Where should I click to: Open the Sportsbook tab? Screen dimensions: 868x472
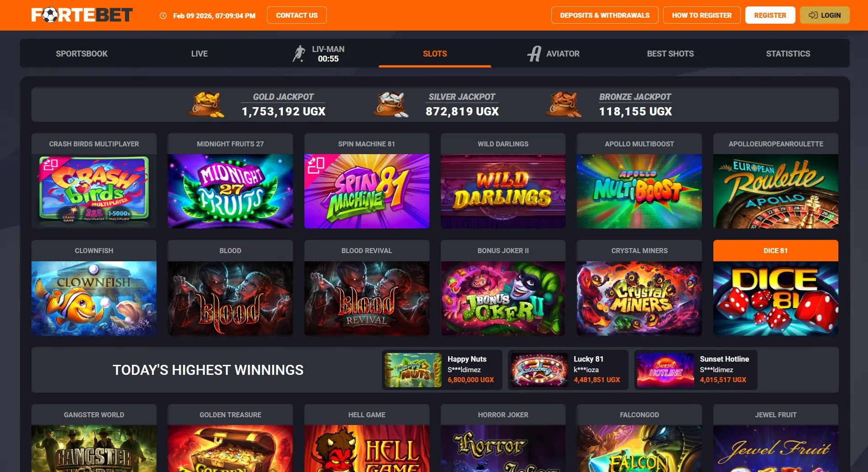click(82, 54)
